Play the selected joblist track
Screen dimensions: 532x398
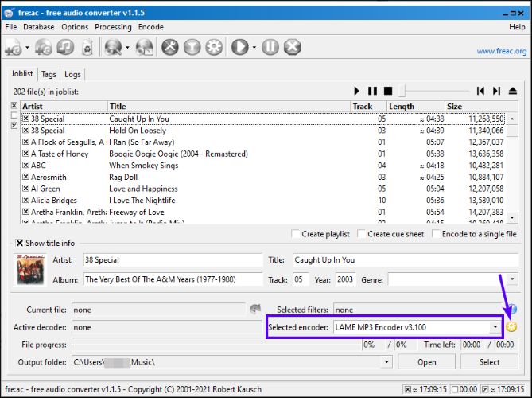tap(356, 91)
